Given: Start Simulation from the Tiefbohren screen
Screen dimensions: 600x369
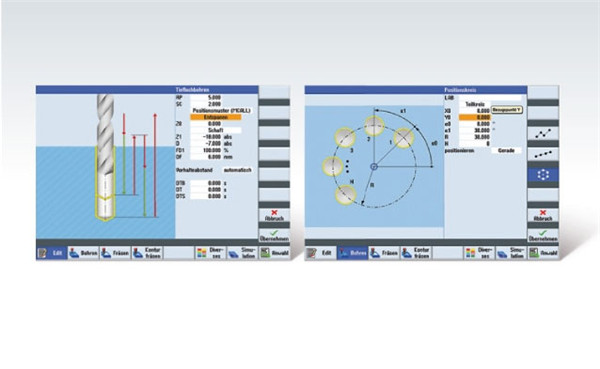Looking at the screenshot, I should tap(243, 253).
